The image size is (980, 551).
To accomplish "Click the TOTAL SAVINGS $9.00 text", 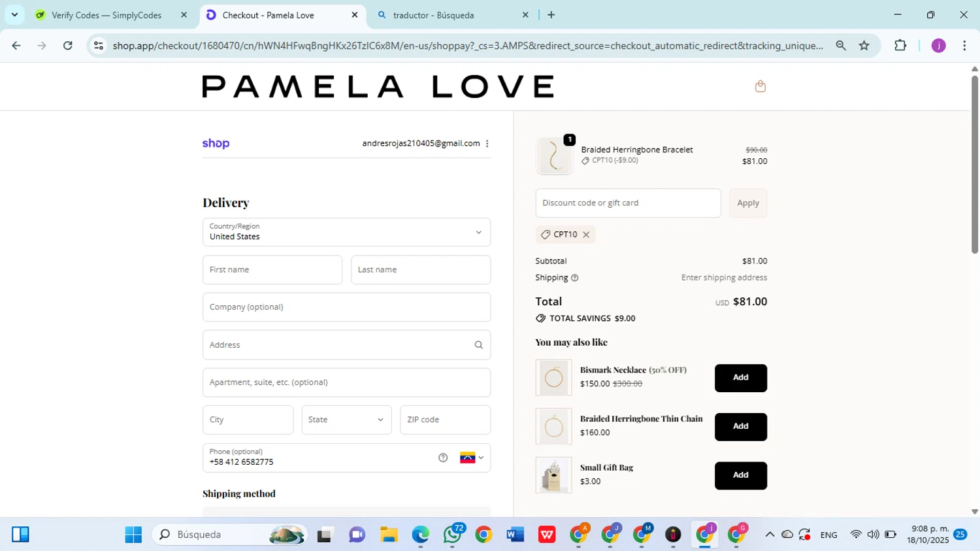I will 592,319.
